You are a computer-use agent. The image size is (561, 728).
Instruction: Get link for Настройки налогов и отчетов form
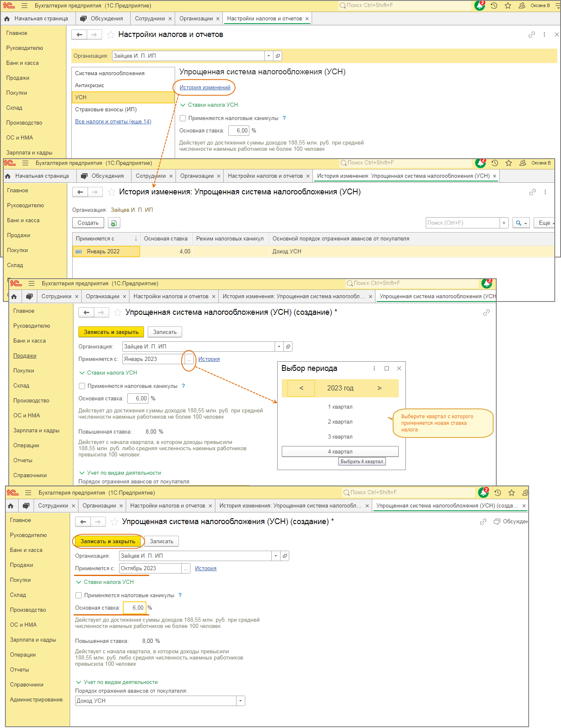[532, 35]
